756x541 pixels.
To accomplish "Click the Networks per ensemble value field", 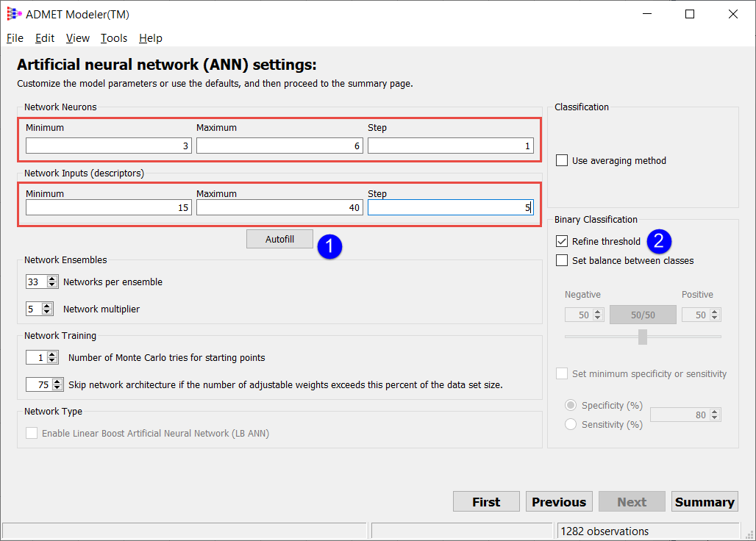I will 37,282.
